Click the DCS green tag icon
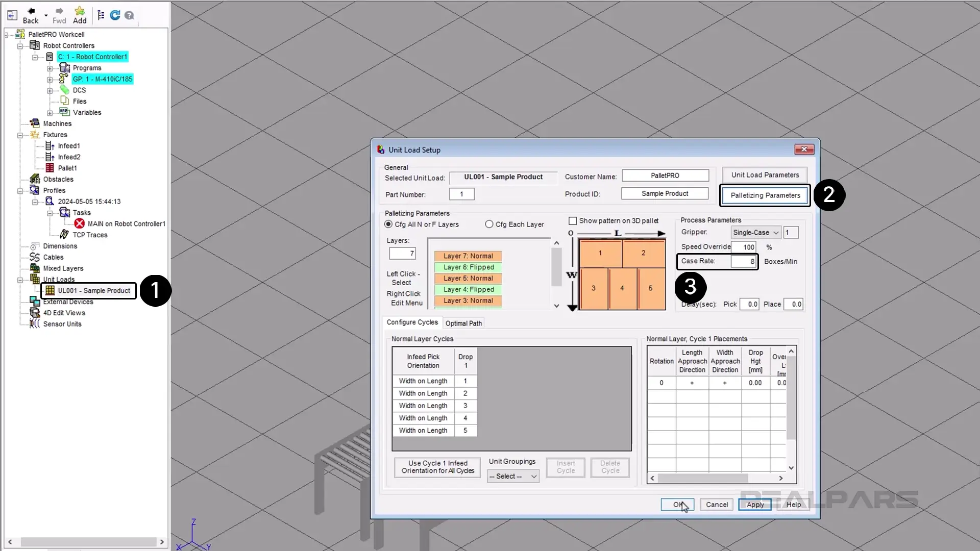Image resolution: width=980 pixels, height=551 pixels. [64, 90]
